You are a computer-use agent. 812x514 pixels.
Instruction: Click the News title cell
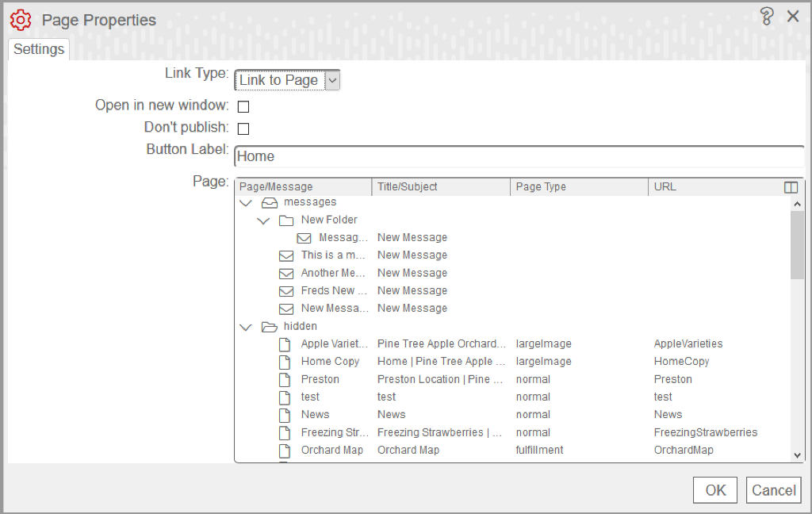(392, 415)
